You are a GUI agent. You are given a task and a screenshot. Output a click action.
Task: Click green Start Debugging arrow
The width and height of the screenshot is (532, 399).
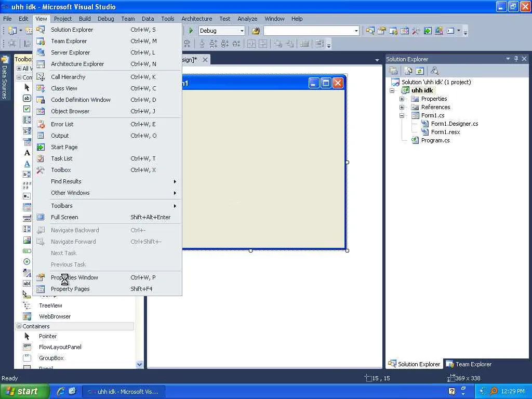191,31
